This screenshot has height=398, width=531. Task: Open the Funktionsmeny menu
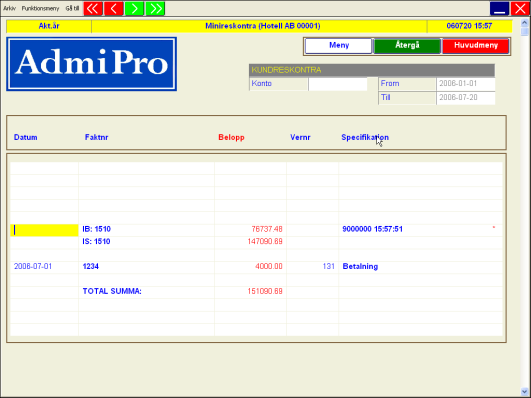tap(40, 8)
